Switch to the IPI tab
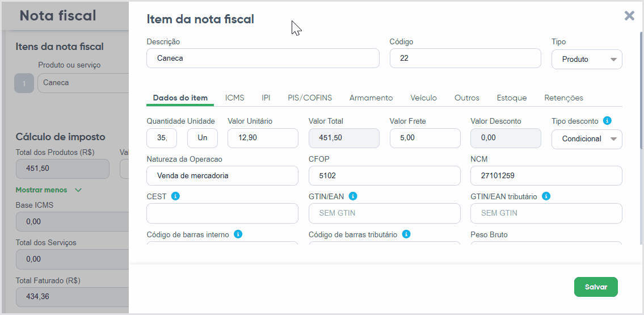This screenshot has height=315, width=644. click(x=266, y=98)
